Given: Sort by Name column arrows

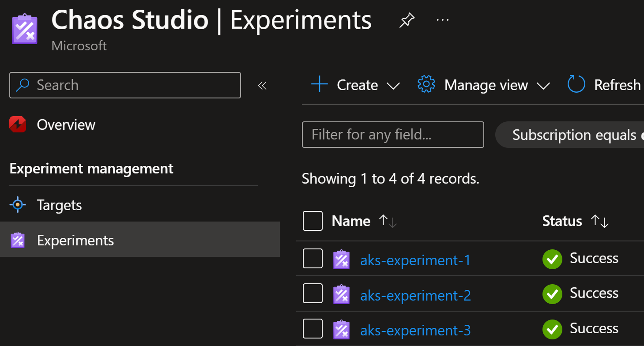Looking at the screenshot, I should click(x=388, y=221).
